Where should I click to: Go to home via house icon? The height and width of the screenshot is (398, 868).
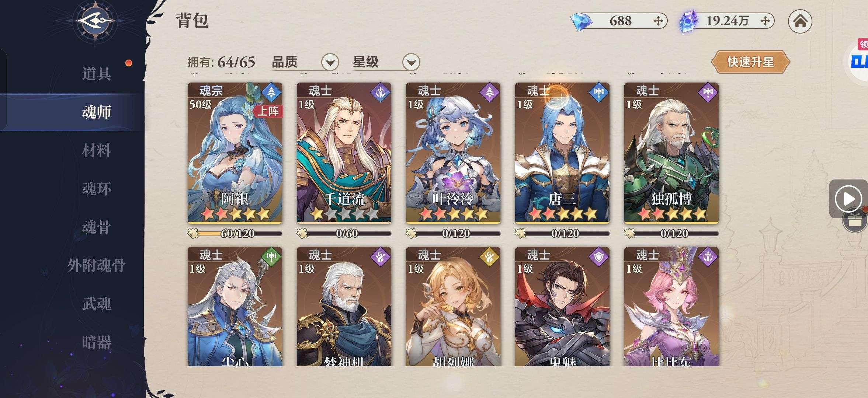800,21
